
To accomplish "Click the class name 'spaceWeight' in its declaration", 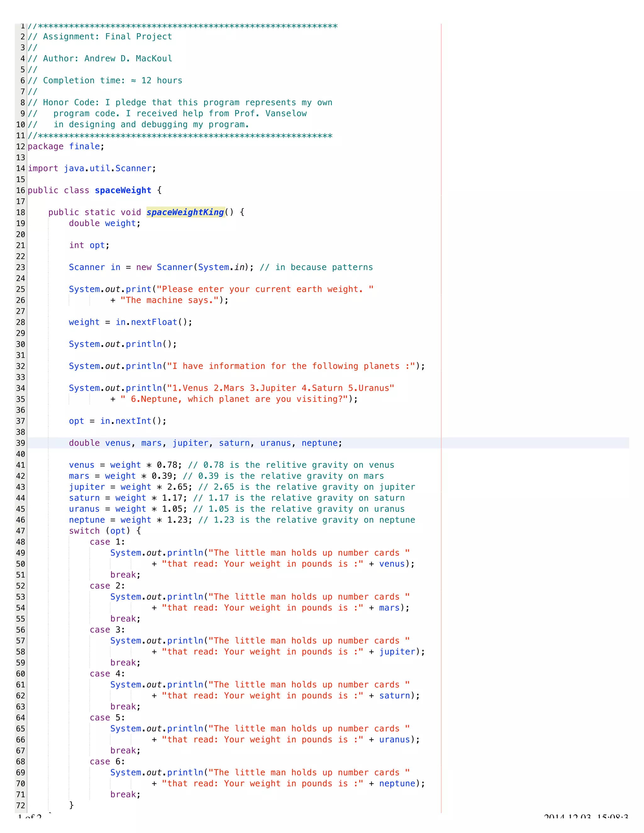I will tap(123, 190).
